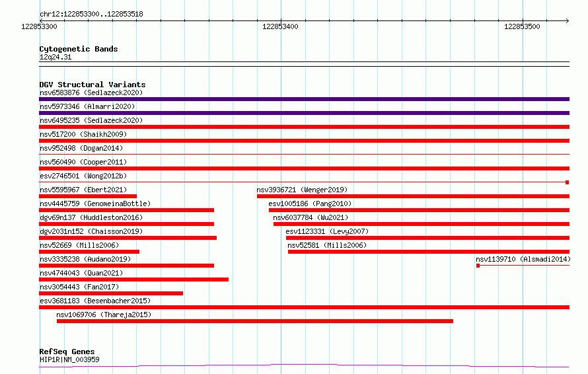Viewport: 588px width, 374px height.
Task: Select the red bar under nsv4744043 (Quan2021)
Action: [134, 280]
